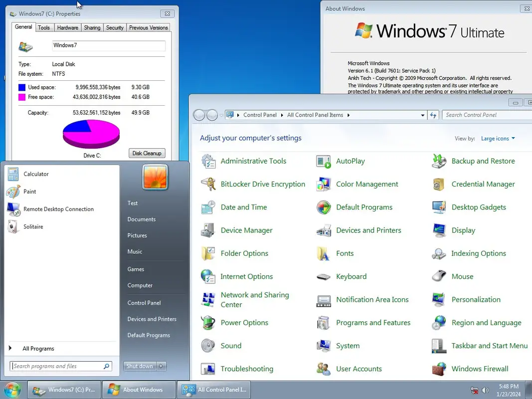Click the Sound speaker icon
Image resolution: width=532 pixels, height=399 pixels.
208,346
